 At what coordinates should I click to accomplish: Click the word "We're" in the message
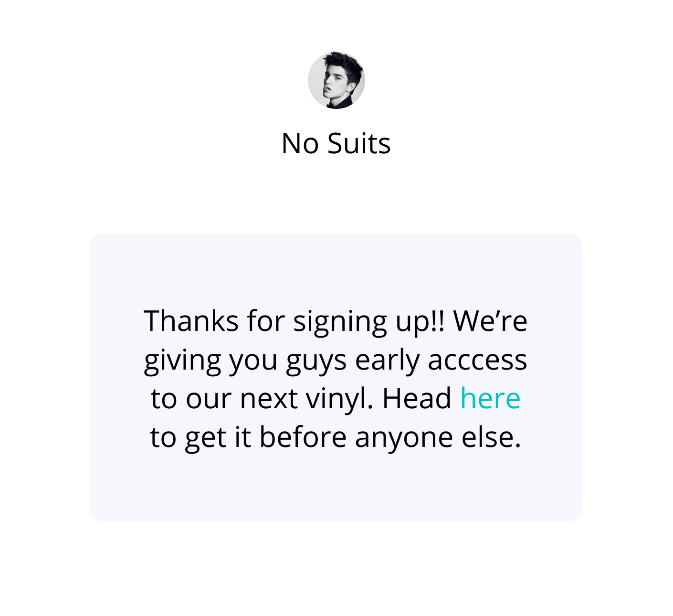point(490,321)
